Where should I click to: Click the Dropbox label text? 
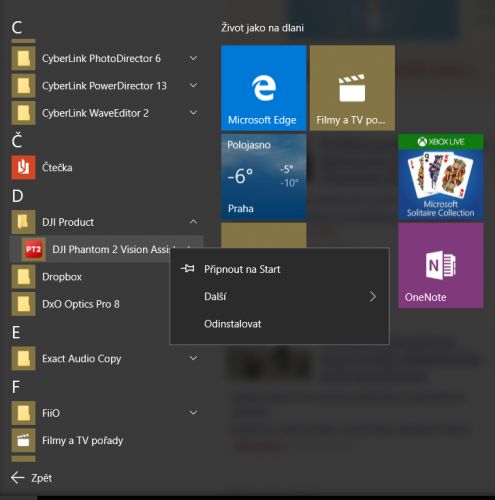pyautogui.click(x=62, y=277)
